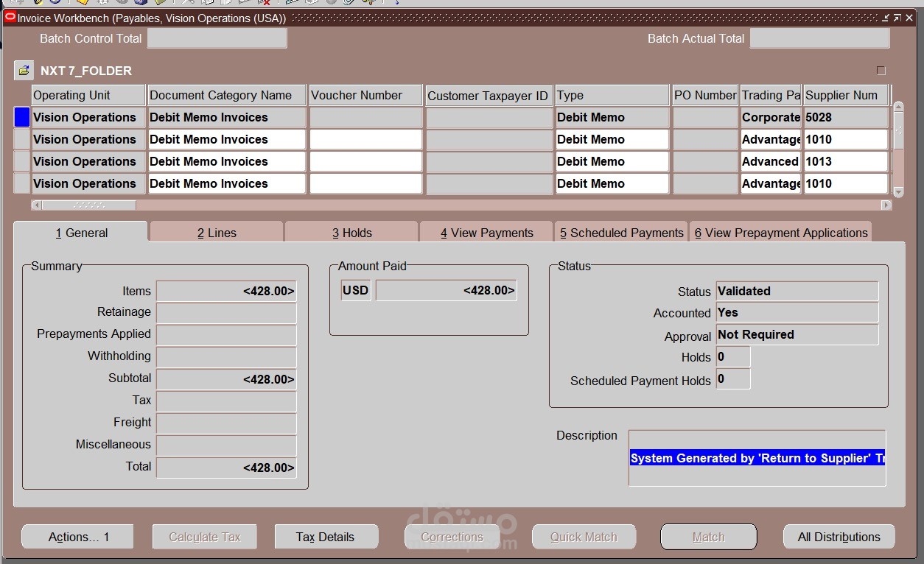Screen dimensions: 924x564
Task: Click the grid horizontal scrollbar right arrow
Action: pos(886,205)
